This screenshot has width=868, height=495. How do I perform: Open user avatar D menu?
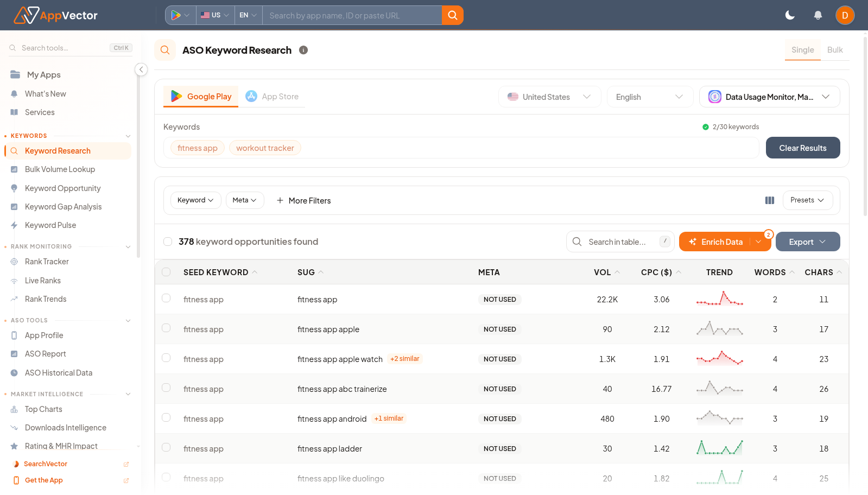coord(845,15)
